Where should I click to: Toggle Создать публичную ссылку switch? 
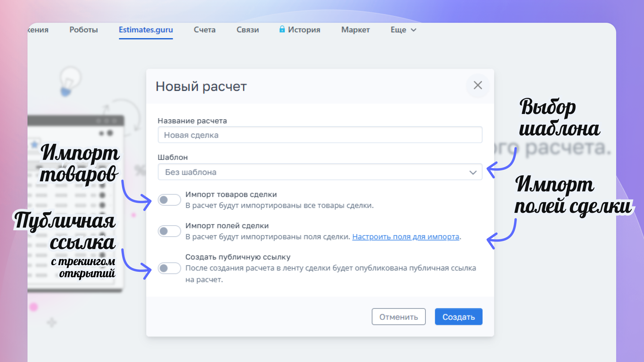click(169, 268)
